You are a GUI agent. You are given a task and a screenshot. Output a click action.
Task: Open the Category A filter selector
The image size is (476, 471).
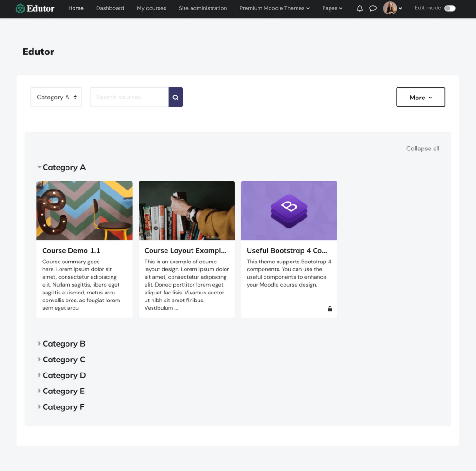[x=56, y=97]
